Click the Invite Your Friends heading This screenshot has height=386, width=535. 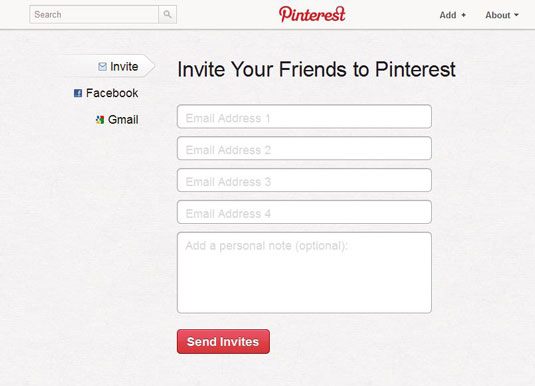pyautogui.click(x=316, y=69)
